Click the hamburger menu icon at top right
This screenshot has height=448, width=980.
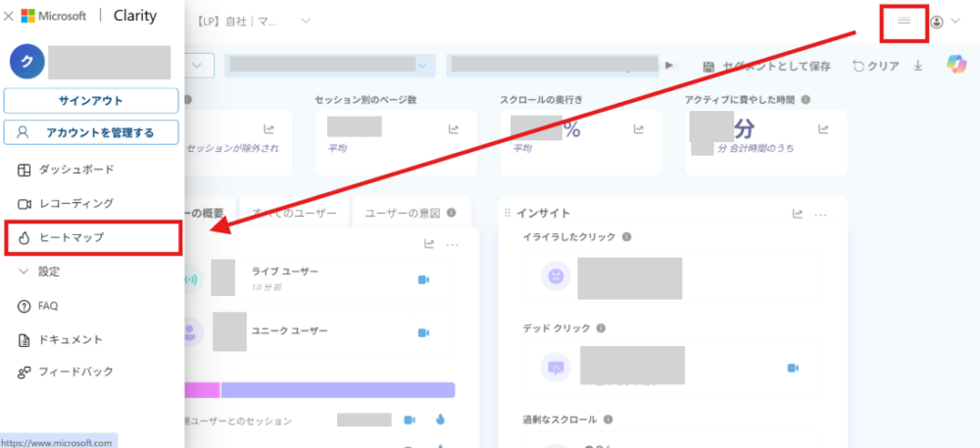click(x=904, y=21)
